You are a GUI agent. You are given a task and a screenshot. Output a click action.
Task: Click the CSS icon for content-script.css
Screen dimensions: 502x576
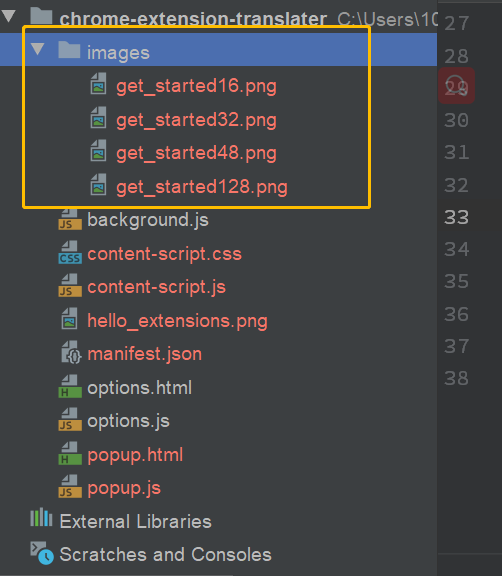pyautogui.click(x=70, y=253)
